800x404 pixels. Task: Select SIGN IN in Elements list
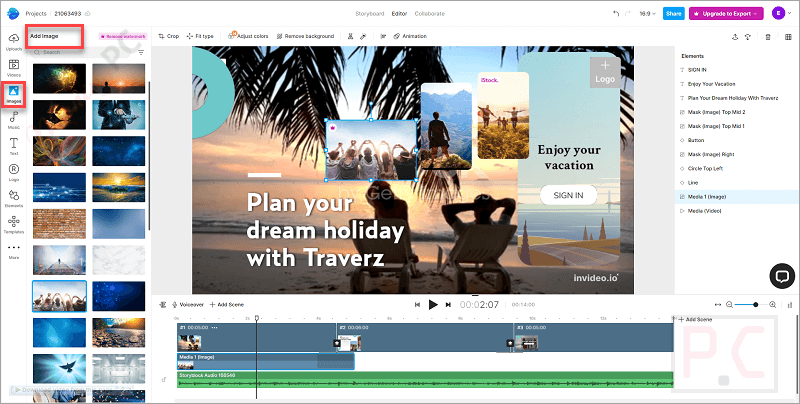697,70
